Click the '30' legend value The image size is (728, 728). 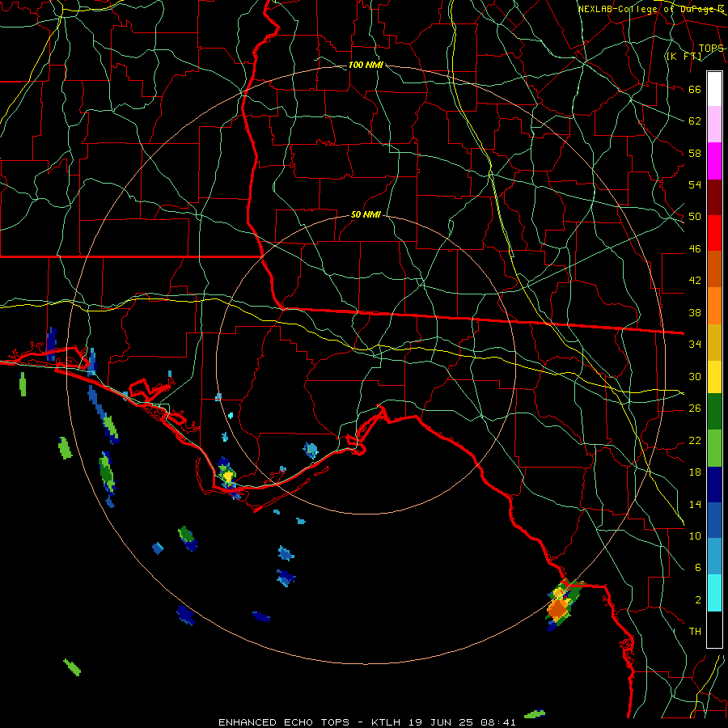point(695,376)
